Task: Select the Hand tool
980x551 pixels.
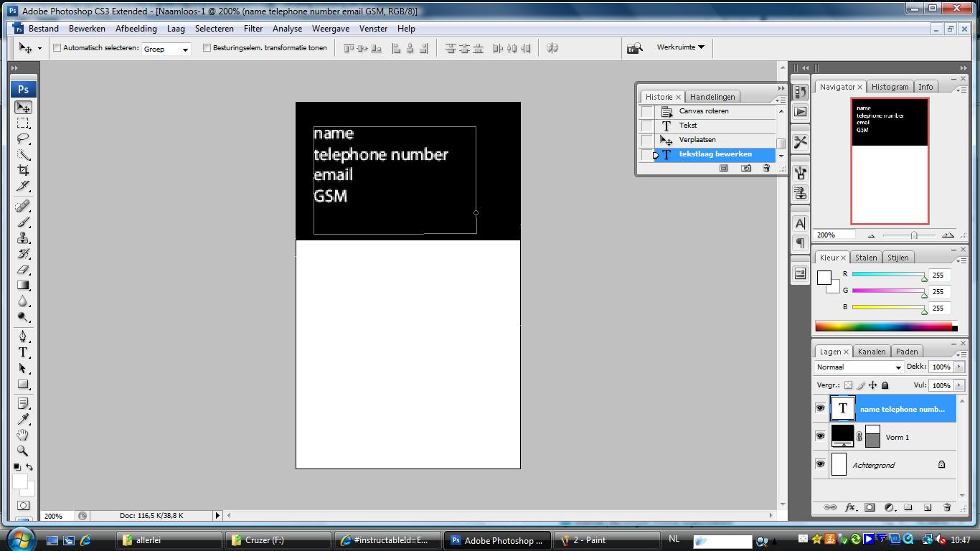Action: coord(23,435)
